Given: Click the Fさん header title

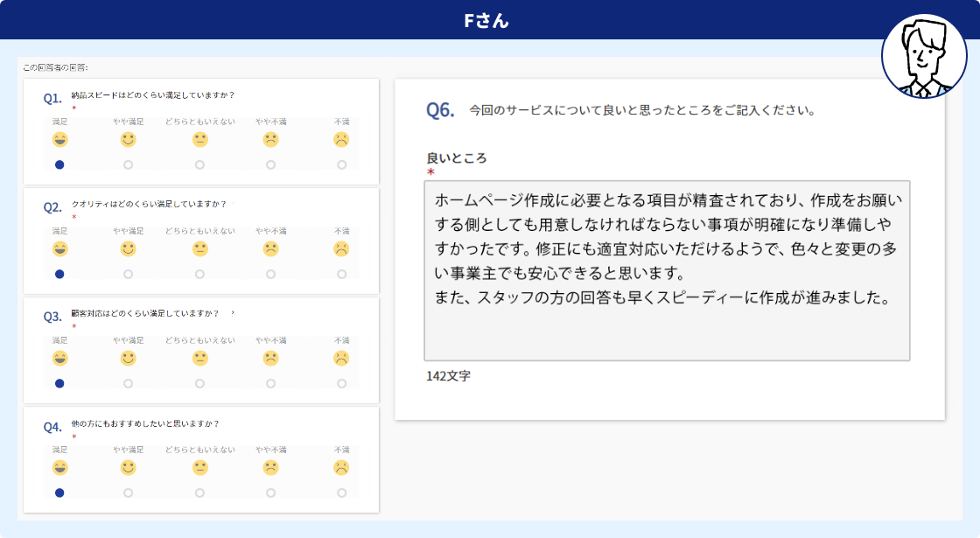Looking at the screenshot, I should tap(486, 20).
